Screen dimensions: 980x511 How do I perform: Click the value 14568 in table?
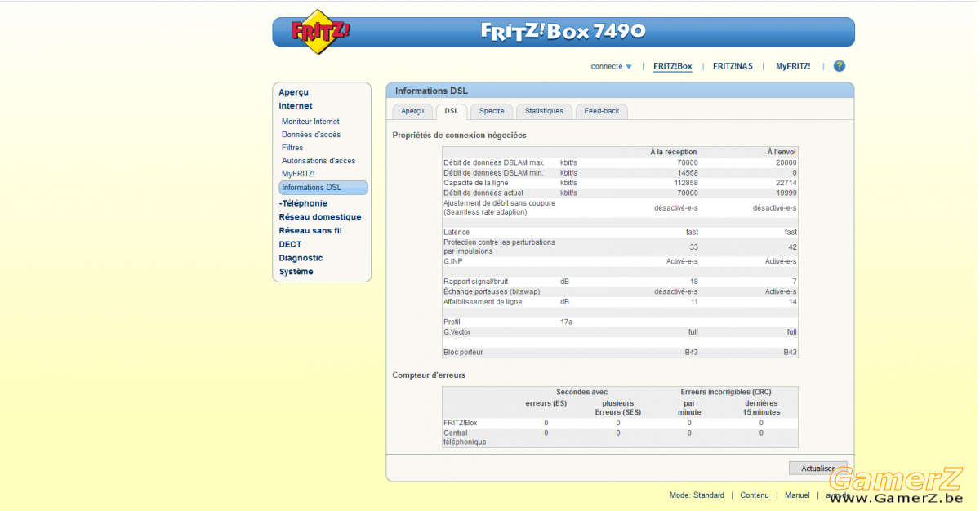coord(688,173)
